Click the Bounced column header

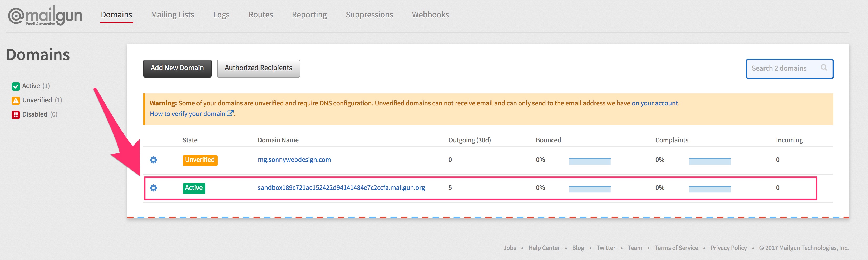coord(548,140)
